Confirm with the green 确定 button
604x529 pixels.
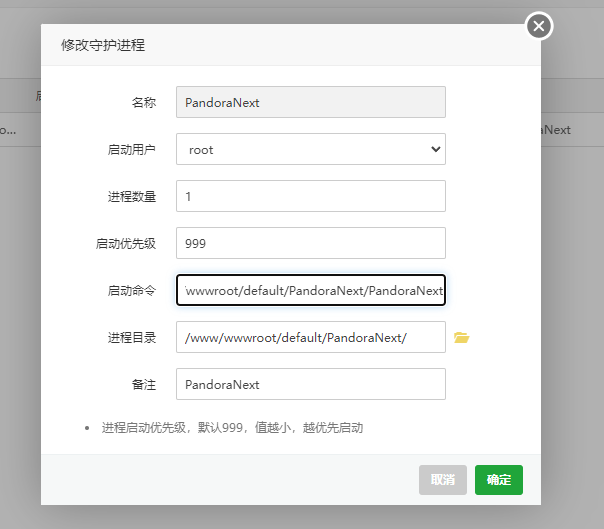(x=499, y=480)
